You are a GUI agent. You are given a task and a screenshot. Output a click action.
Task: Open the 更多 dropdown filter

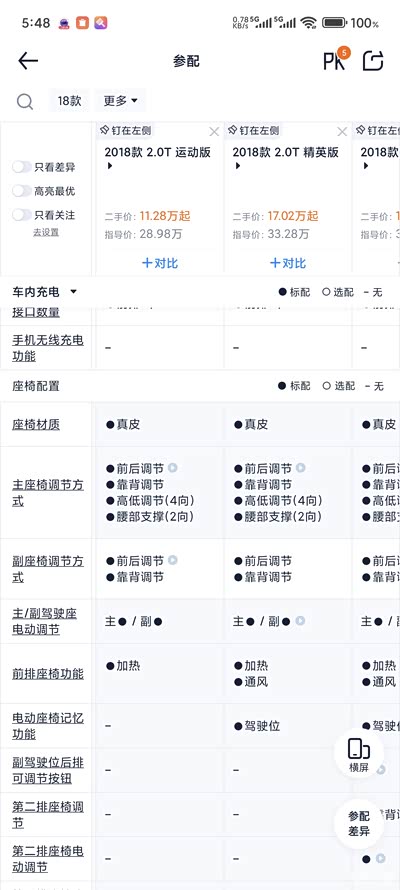(120, 101)
